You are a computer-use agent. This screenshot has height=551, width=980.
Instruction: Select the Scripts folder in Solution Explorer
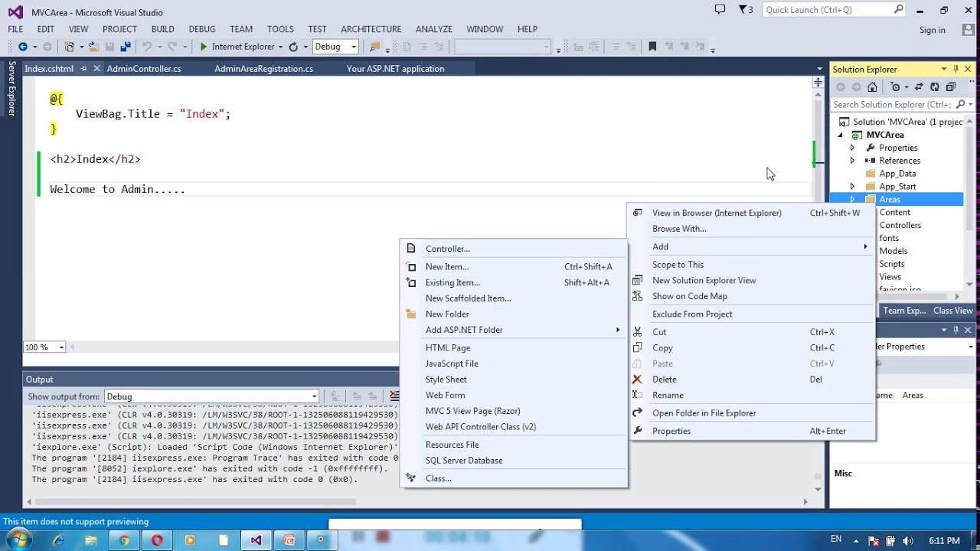pyautogui.click(x=892, y=264)
